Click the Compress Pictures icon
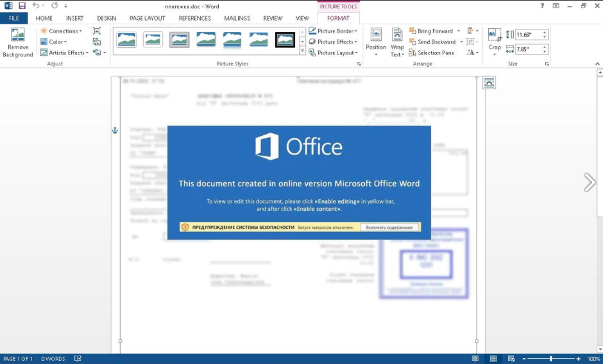Viewport: 603px width, 364px height. tap(97, 31)
